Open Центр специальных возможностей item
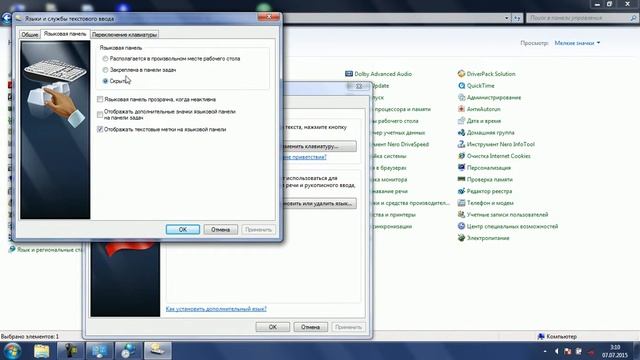Screen dimensions: 640x360 pos(508,226)
